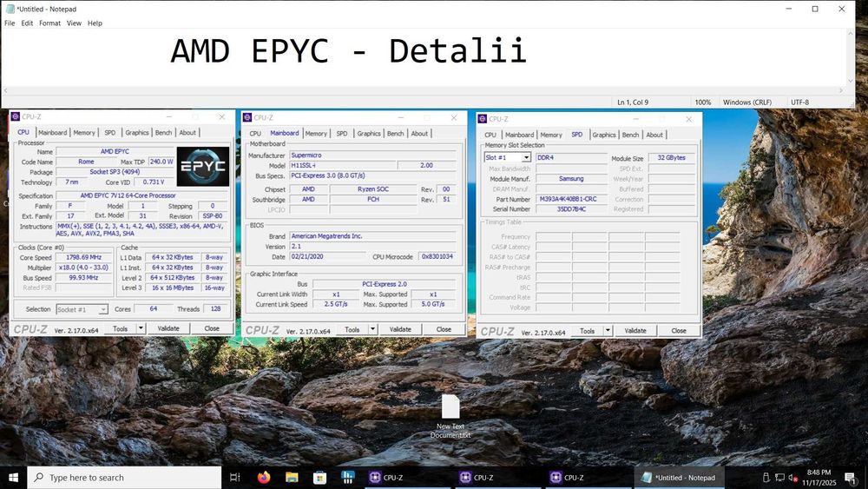Viewport: 868px width, 489px height.
Task: Click the Notepad vertical scrollbar up arrow
Action: click(x=850, y=33)
